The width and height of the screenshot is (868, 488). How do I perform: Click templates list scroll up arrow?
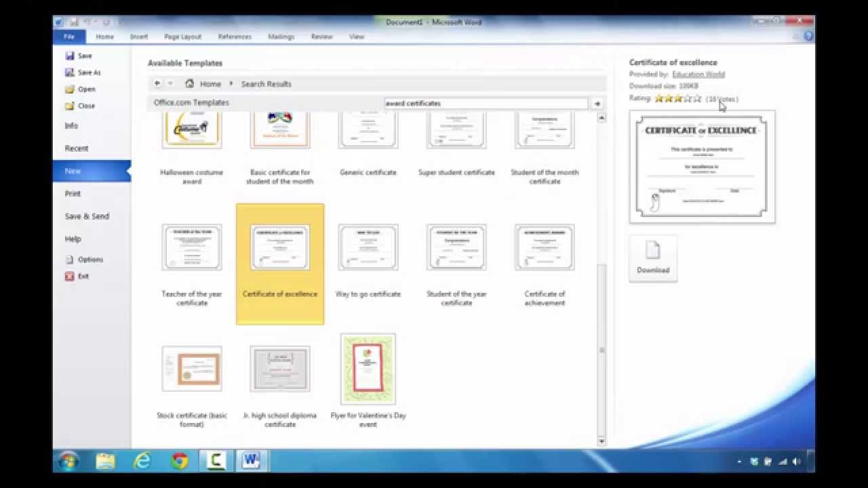click(x=601, y=118)
